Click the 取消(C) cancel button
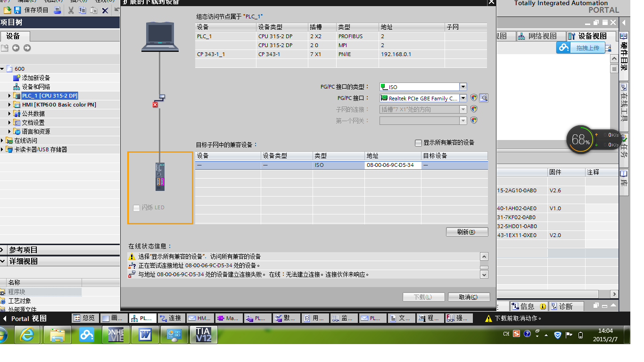This screenshot has height=362, width=644. coord(469,297)
